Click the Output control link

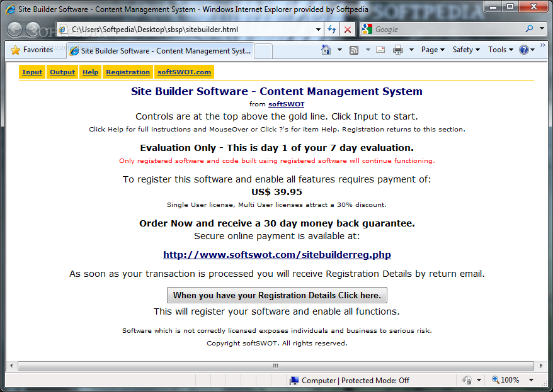click(62, 72)
